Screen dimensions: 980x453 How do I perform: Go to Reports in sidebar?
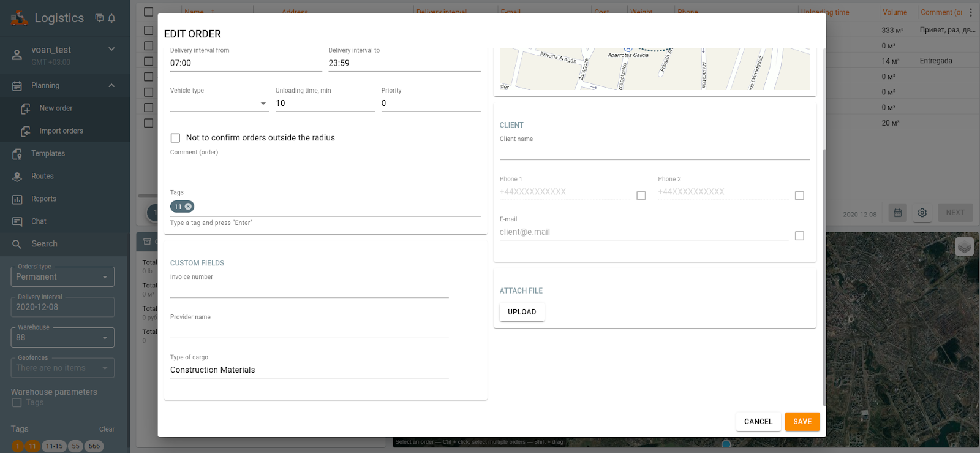coord(43,199)
